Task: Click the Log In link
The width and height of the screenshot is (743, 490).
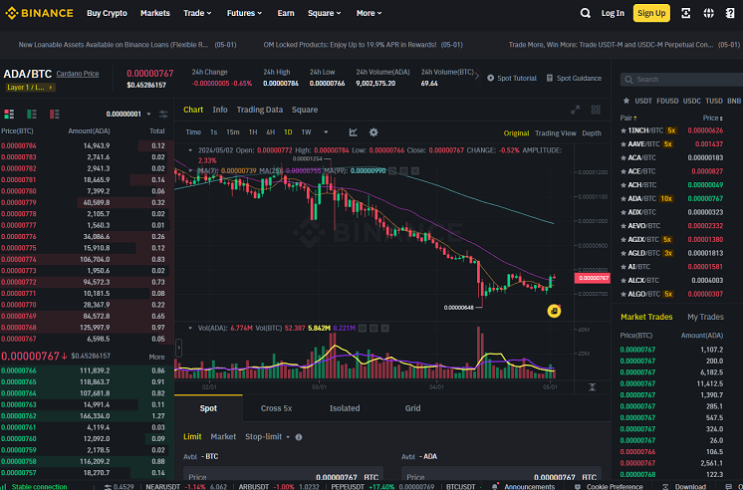Action: pyautogui.click(x=613, y=13)
